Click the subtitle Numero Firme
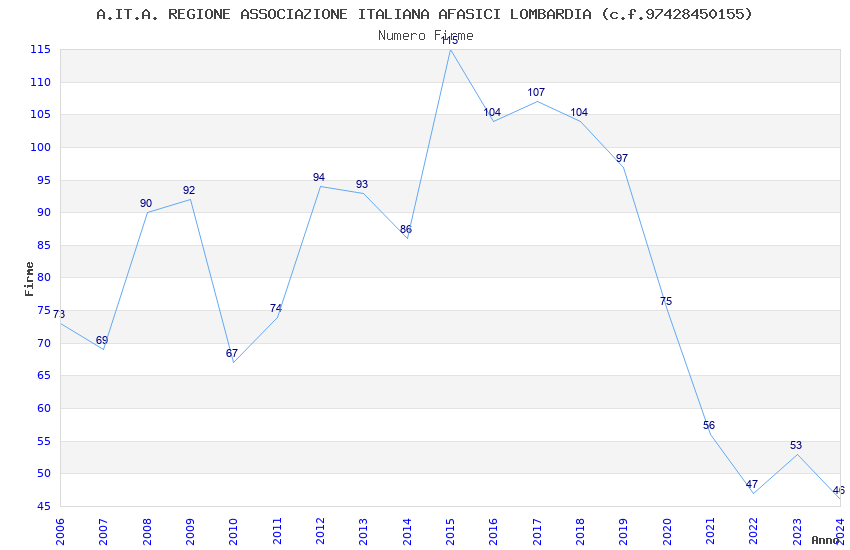This screenshot has height=550, width=850. 426,36
